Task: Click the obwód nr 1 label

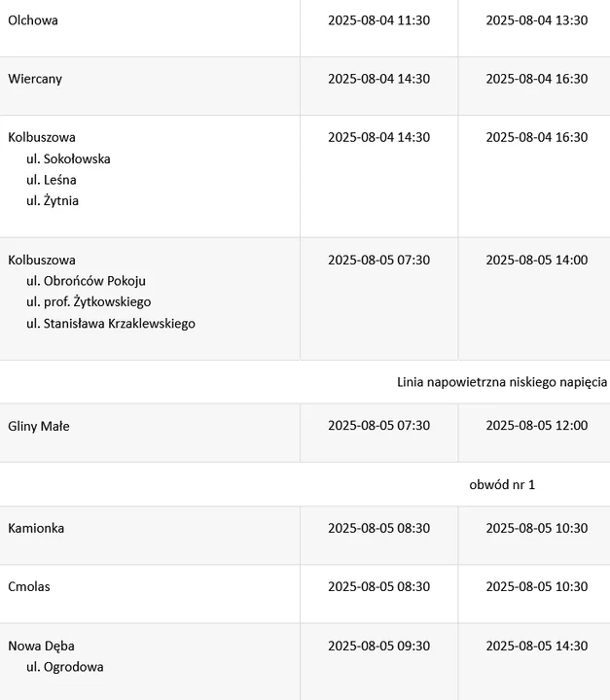Action: [x=502, y=485]
